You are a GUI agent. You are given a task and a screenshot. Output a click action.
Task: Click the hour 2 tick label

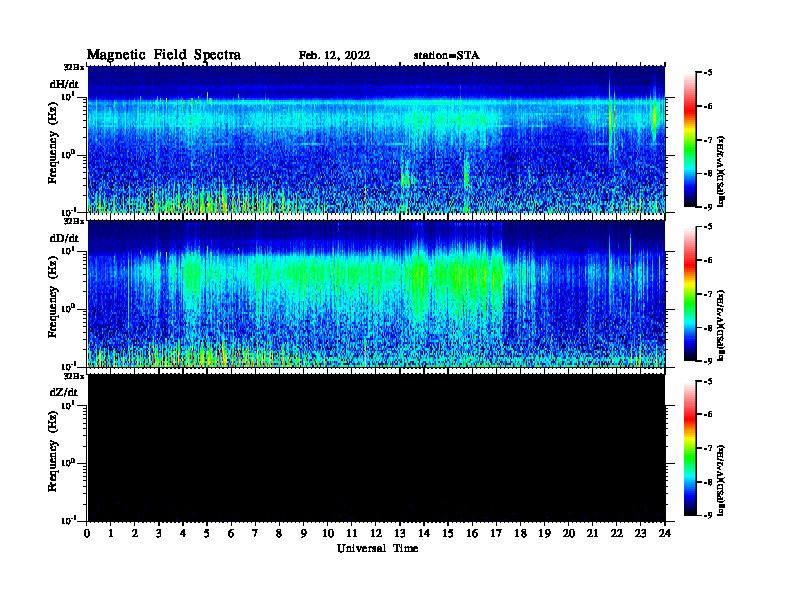click(x=135, y=534)
